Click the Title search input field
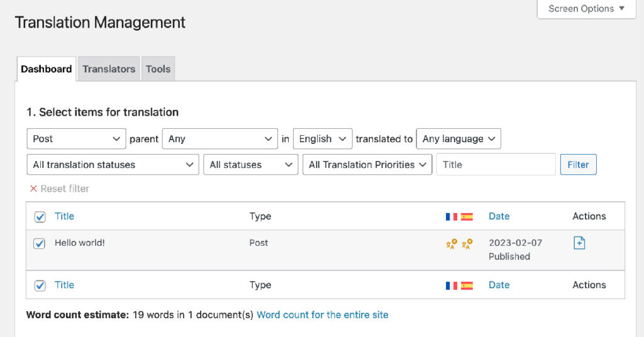This screenshot has width=644, height=337. pyautogui.click(x=496, y=165)
